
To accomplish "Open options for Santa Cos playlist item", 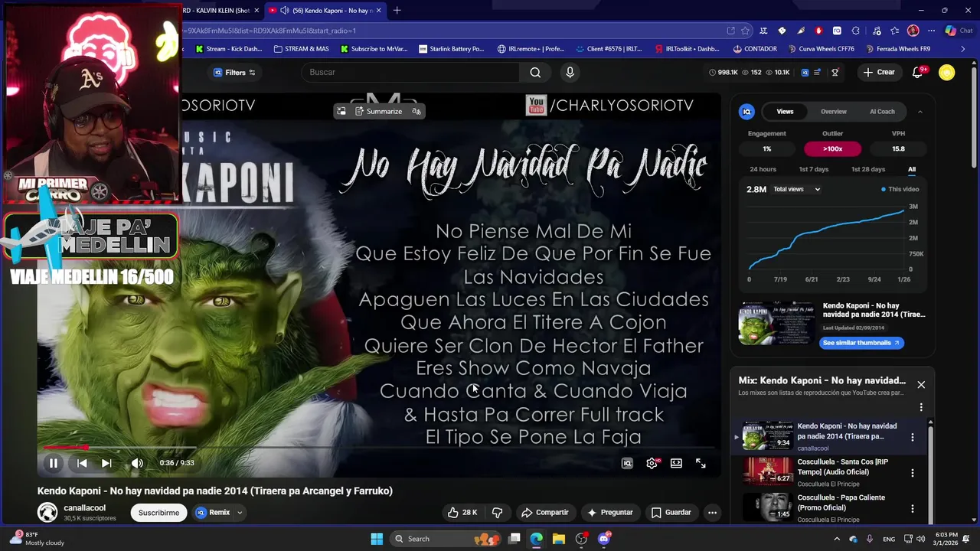I will [912, 473].
